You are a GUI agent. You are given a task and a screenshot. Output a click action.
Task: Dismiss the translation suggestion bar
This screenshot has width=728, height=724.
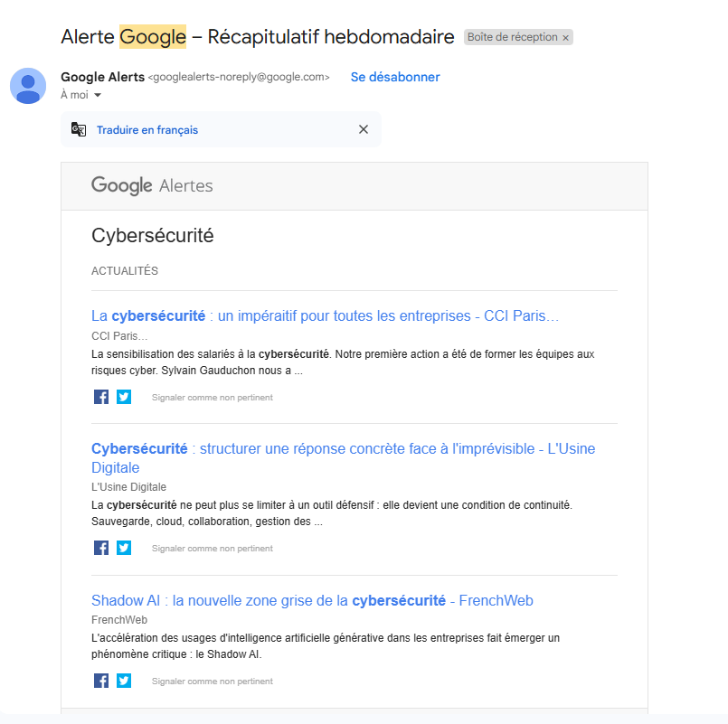click(x=364, y=129)
